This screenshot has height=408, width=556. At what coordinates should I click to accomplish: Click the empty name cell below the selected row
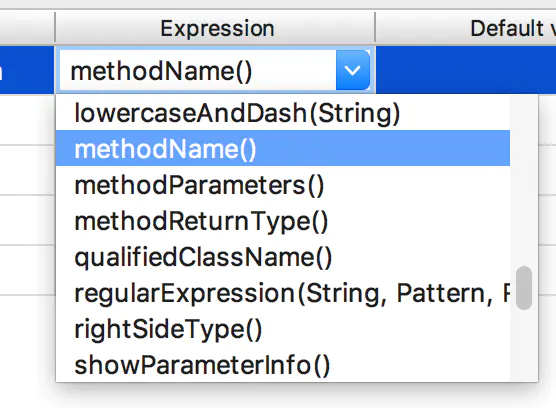tap(27, 119)
